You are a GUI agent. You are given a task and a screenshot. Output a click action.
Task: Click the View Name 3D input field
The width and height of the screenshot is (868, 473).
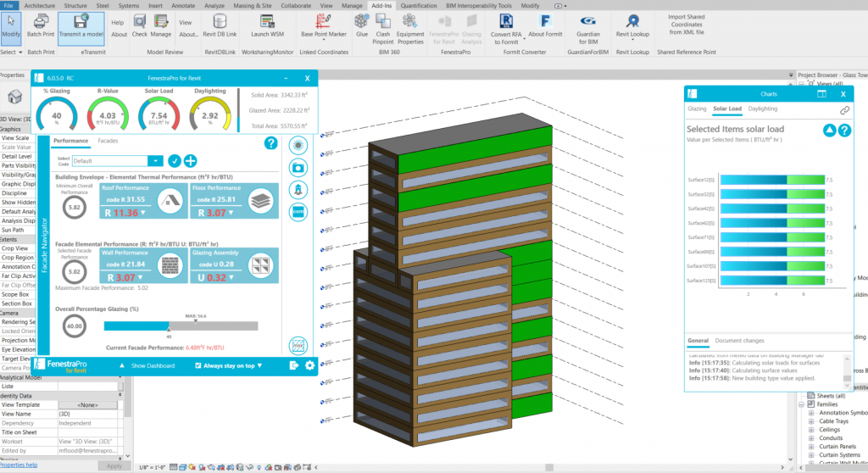[87, 414]
